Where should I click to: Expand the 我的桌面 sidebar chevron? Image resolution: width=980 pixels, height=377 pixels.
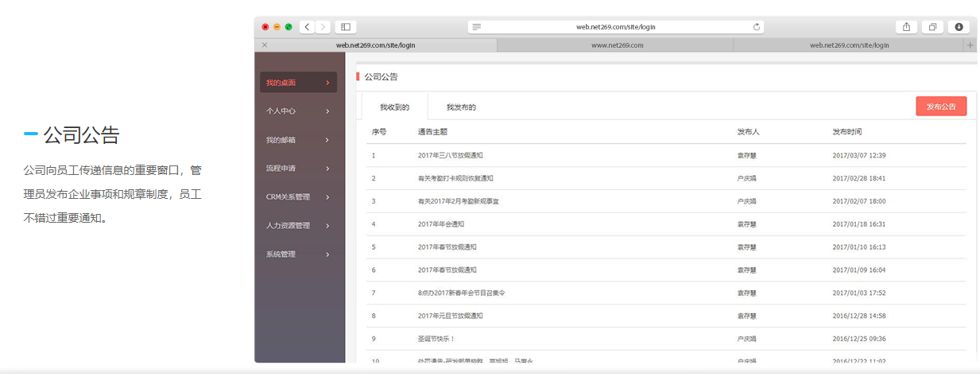point(327,83)
